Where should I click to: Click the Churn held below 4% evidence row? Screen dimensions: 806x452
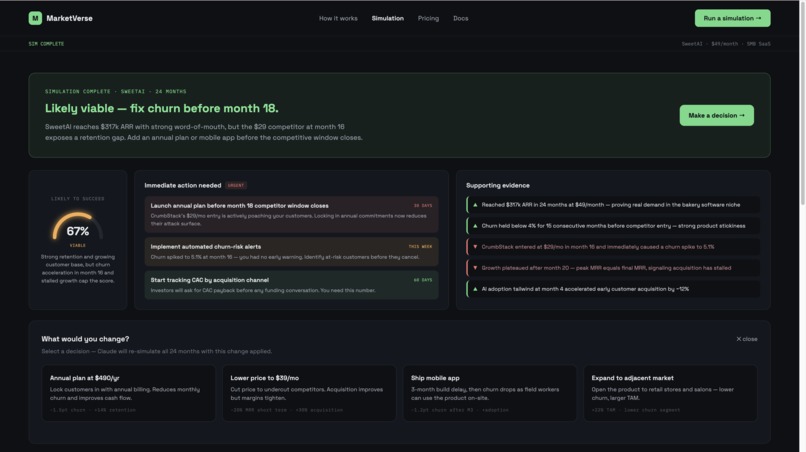[x=613, y=226]
